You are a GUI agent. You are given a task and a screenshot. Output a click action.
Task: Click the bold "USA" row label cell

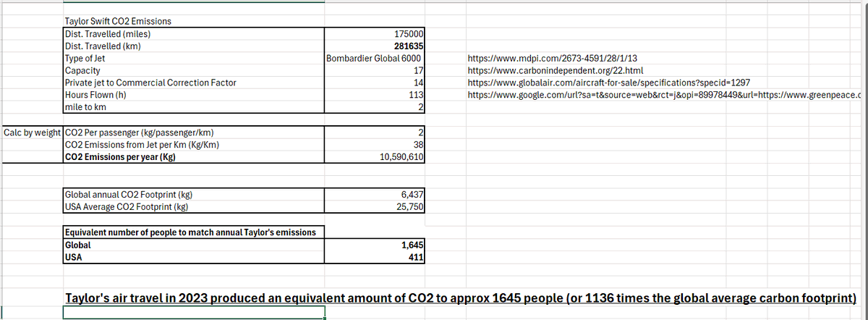194,256
